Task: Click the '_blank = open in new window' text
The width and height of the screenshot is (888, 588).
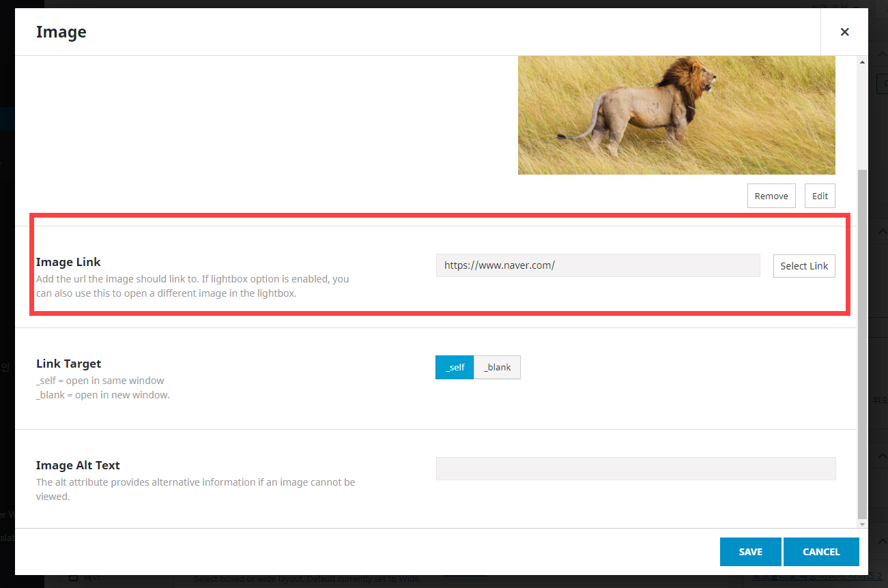Action: pyautogui.click(x=103, y=395)
